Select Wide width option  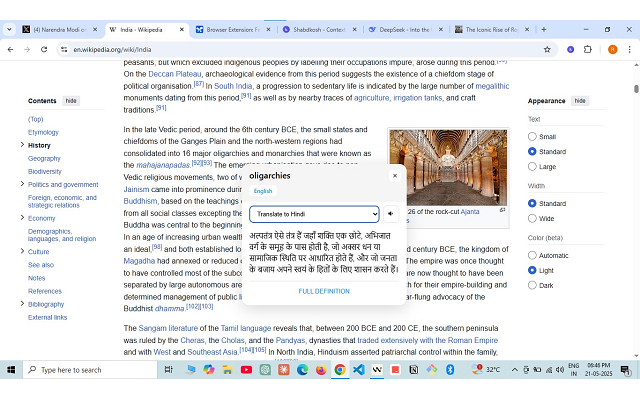(532, 218)
